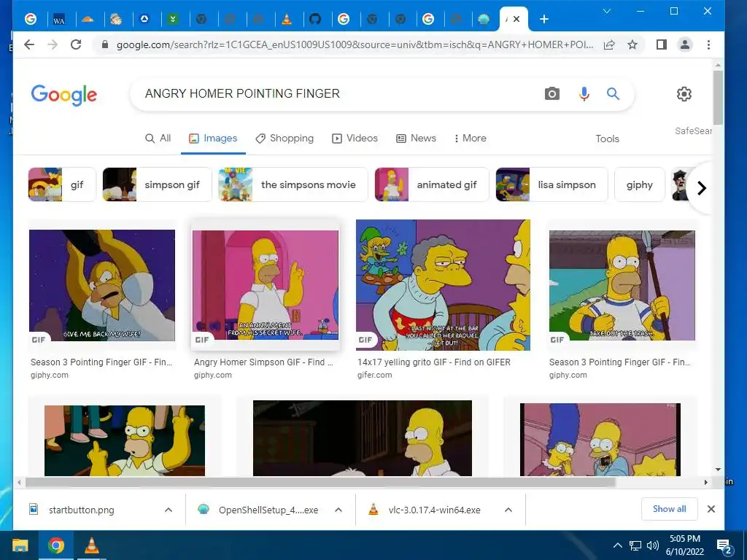Open Marge and Homer family thumbnail
This screenshot has width=747, height=560.
[600, 440]
